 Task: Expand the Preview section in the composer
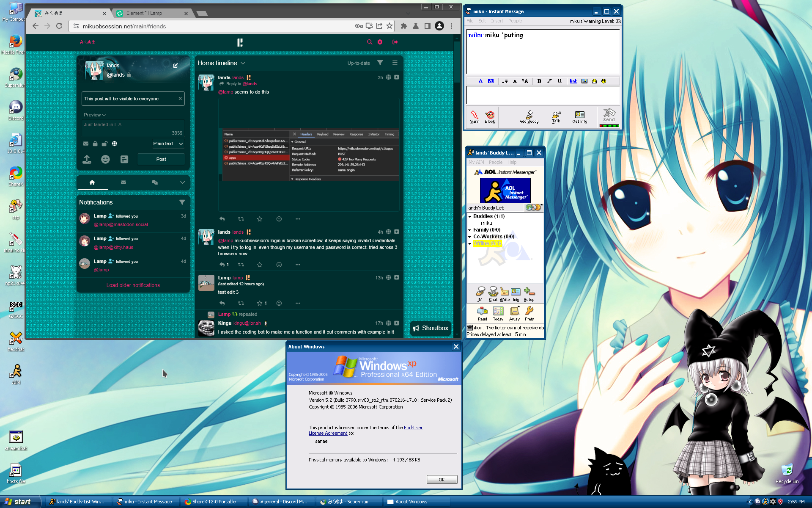pos(95,115)
